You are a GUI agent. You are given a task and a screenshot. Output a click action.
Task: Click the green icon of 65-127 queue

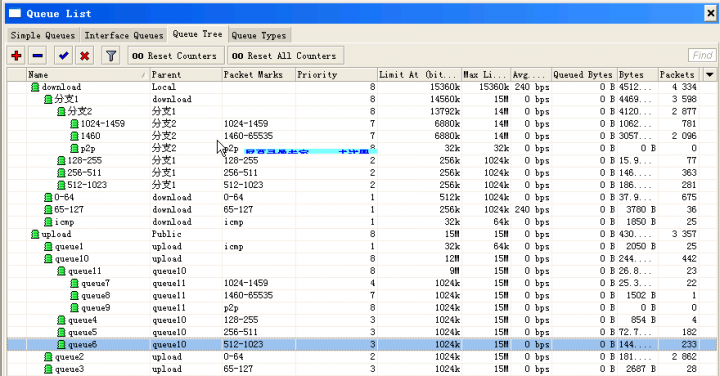[48, 209]
